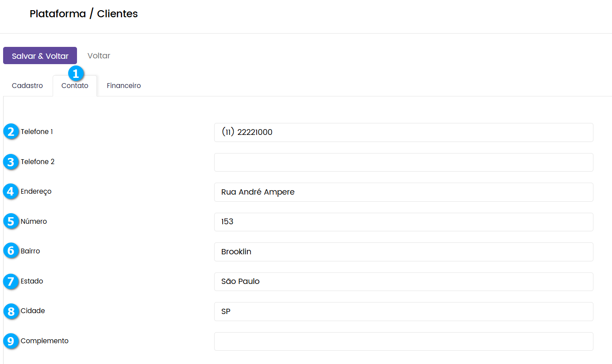Click the Número field showing 153

[403, 222]
